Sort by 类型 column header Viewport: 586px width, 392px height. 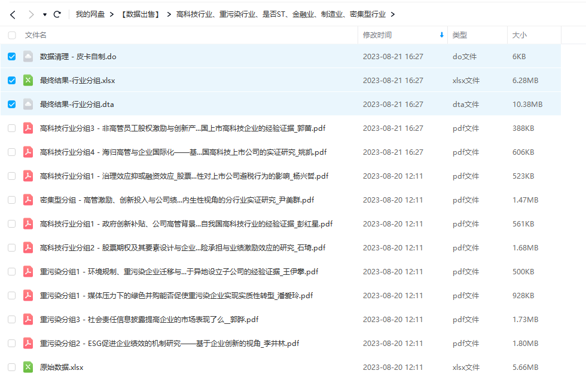pyautogui.click(x=460, y=35)
